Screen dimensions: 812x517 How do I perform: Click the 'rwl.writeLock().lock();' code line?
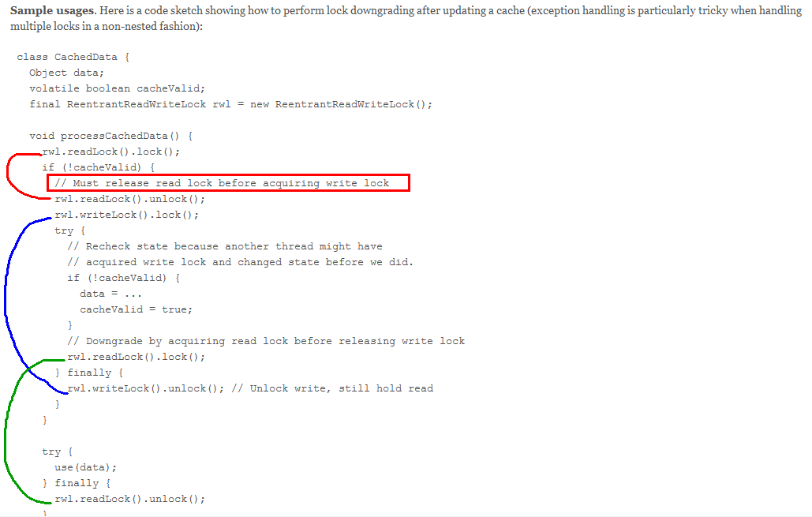pyautogui.click(x=127, y=215)
